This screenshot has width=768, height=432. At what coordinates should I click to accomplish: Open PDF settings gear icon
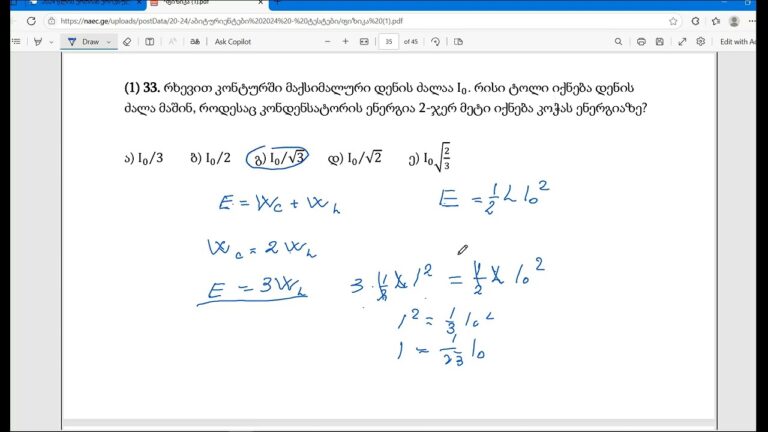[x=701, y=42]
